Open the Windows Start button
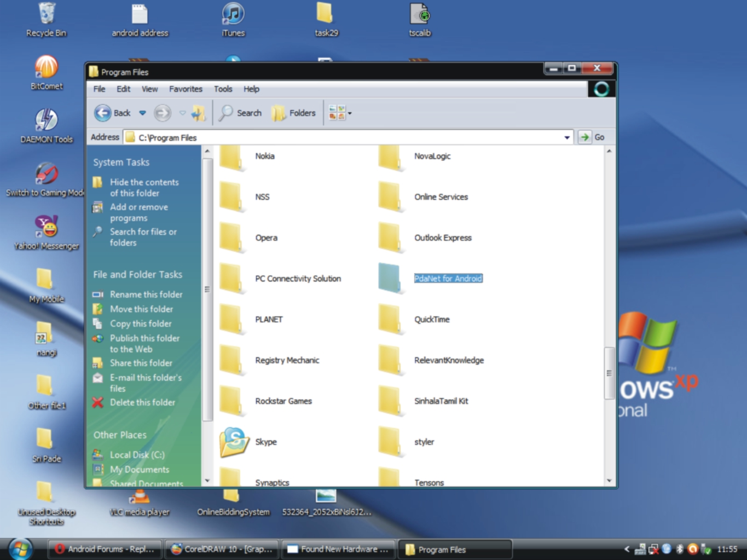The height and width of the screenshot is (560, 747). pyautogui.click(x=20, y=549)
